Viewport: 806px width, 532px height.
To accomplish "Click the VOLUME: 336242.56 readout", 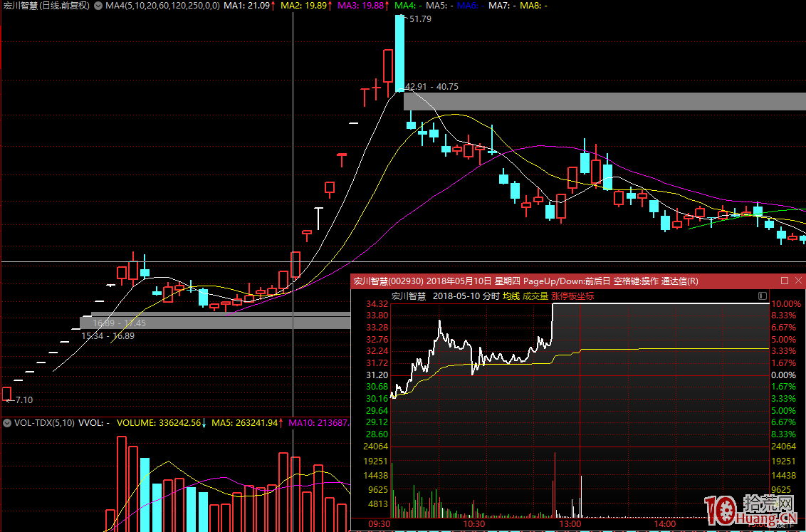I will click(x=159, y=423).
